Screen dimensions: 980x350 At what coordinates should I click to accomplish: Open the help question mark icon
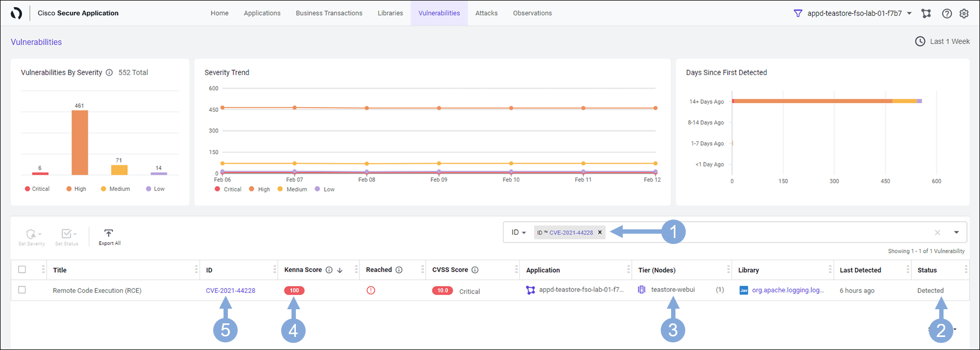(x=947, y=14)
